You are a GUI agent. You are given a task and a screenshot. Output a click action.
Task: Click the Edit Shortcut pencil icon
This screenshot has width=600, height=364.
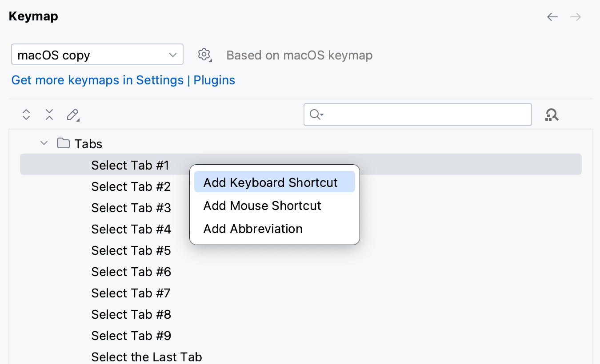point(72,115)
